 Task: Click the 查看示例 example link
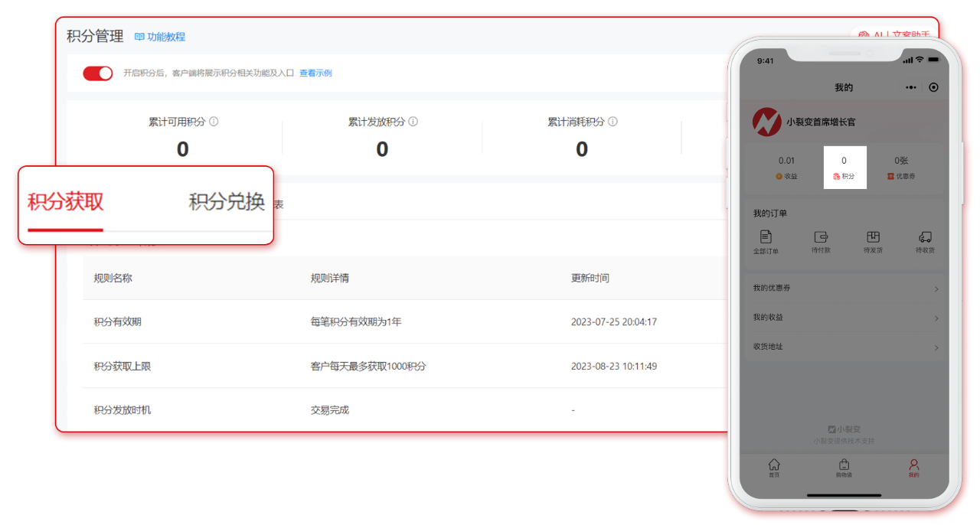[x=315, y=73]
